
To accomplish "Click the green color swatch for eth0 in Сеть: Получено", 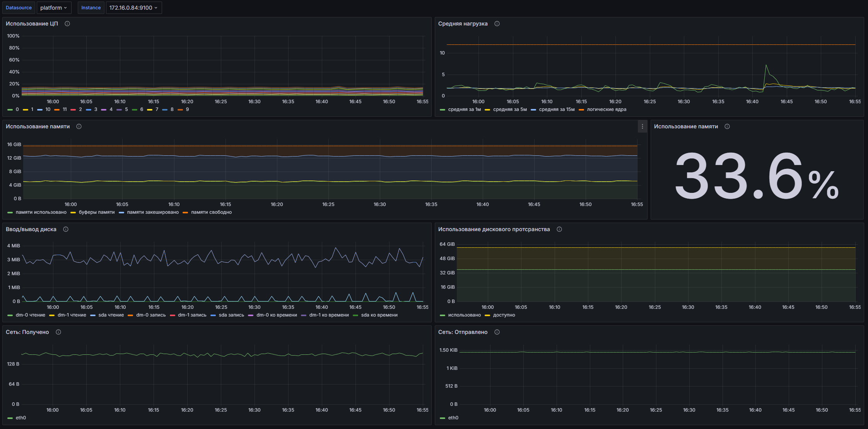I will [10, 418].
